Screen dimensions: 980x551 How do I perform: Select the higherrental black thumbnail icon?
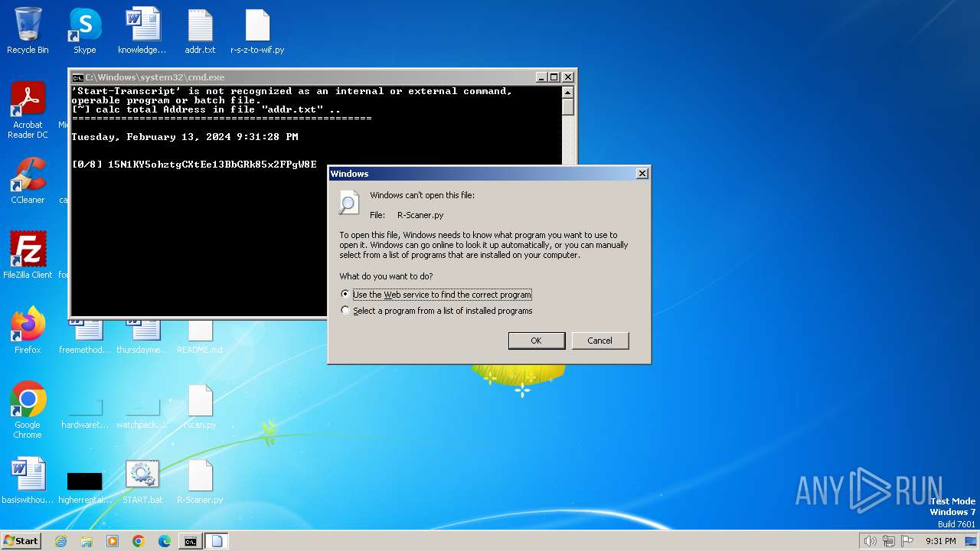click(84, 488)
